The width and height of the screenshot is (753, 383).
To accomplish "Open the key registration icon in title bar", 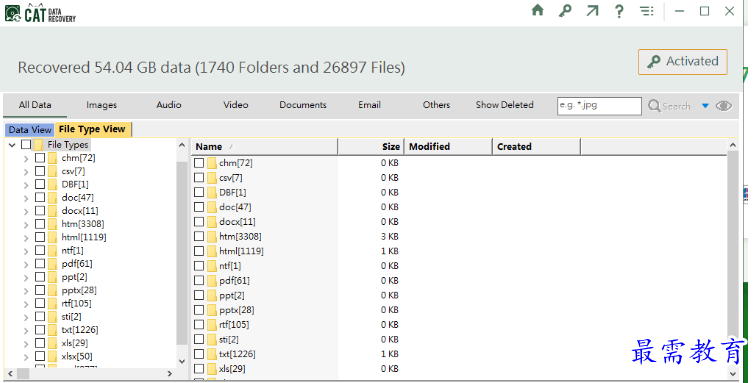I will pos(565,11).
